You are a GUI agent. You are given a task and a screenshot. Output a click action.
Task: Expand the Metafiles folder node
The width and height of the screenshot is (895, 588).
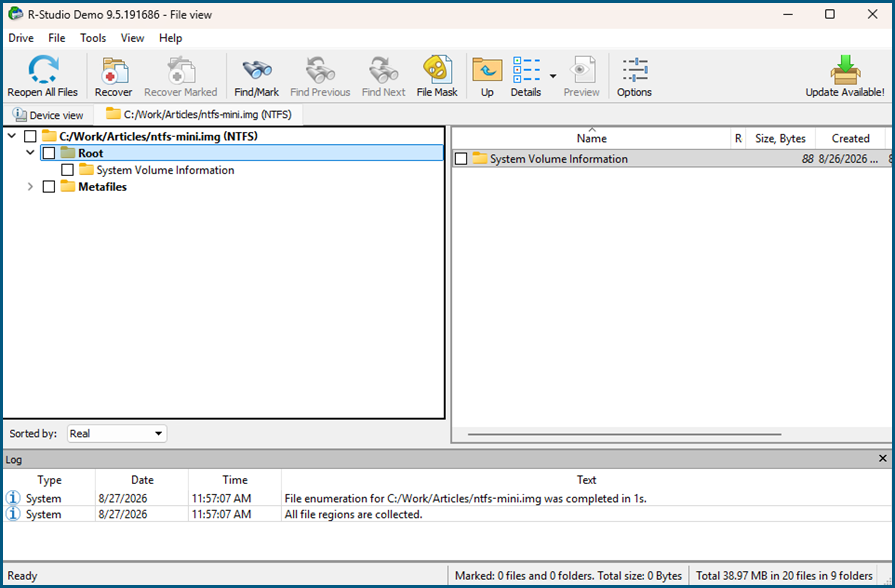30,187
